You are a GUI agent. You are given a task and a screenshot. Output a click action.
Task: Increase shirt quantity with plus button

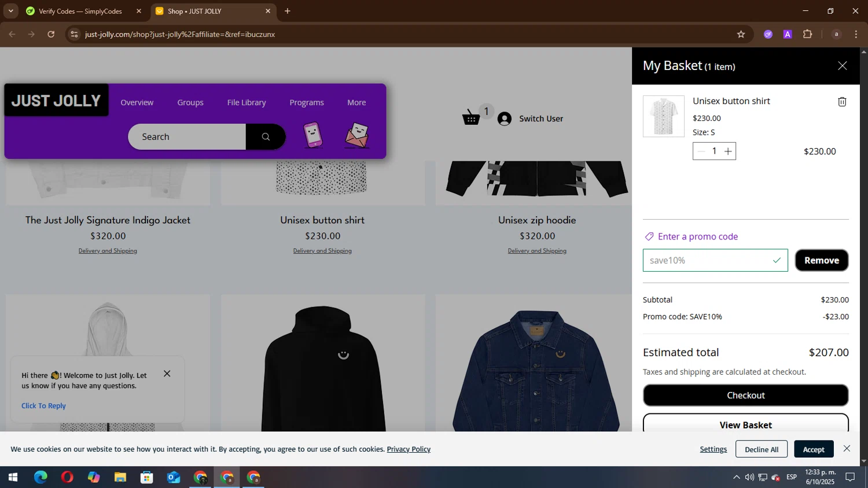(728, 151)
